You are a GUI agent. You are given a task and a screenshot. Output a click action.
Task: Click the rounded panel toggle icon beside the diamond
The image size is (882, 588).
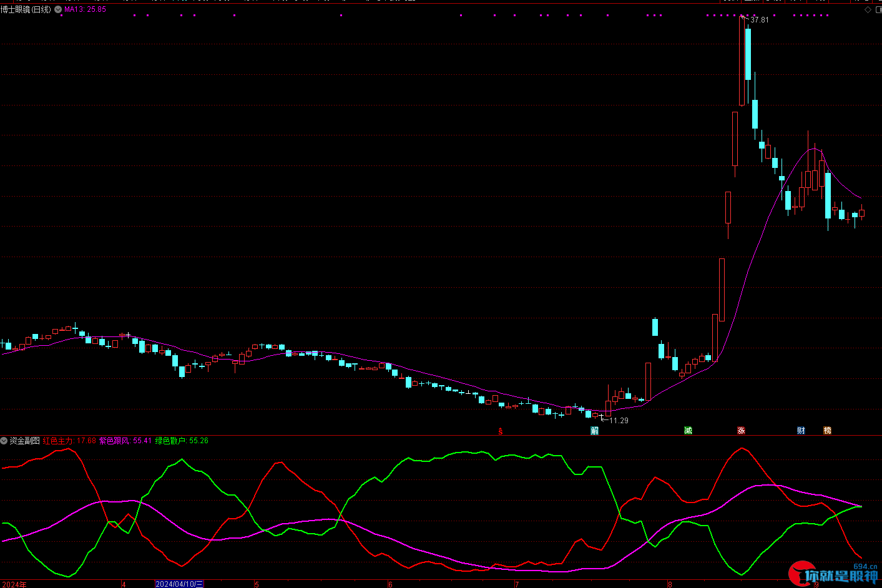878,9
